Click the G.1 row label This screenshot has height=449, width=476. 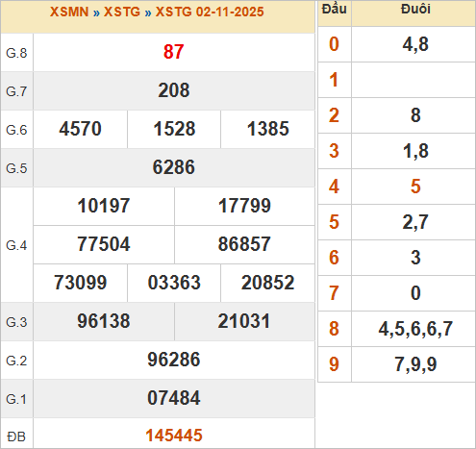coord(16,399)
